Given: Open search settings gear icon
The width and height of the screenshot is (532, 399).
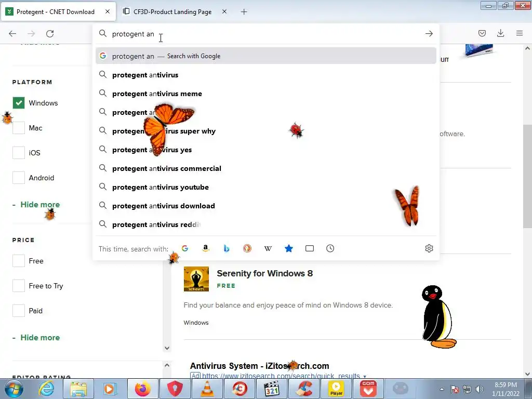Looking at the screenshot, I should 429,248.
